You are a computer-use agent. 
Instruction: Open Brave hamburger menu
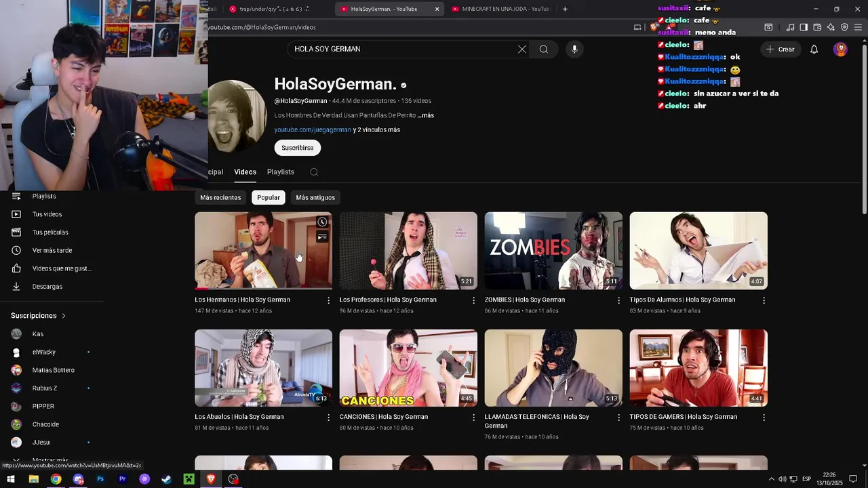[859, 27]
